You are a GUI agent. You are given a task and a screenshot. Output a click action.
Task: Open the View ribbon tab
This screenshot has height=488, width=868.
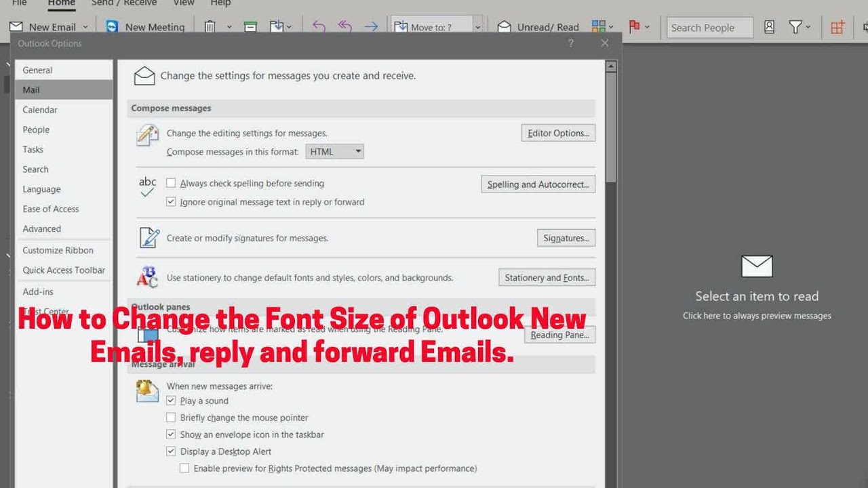click(184, 3)
